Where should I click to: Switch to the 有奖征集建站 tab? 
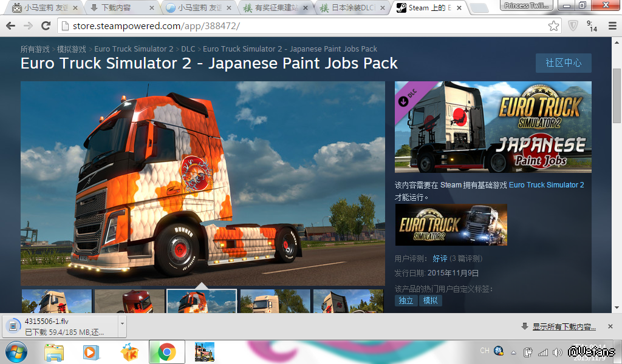[275, 7]
